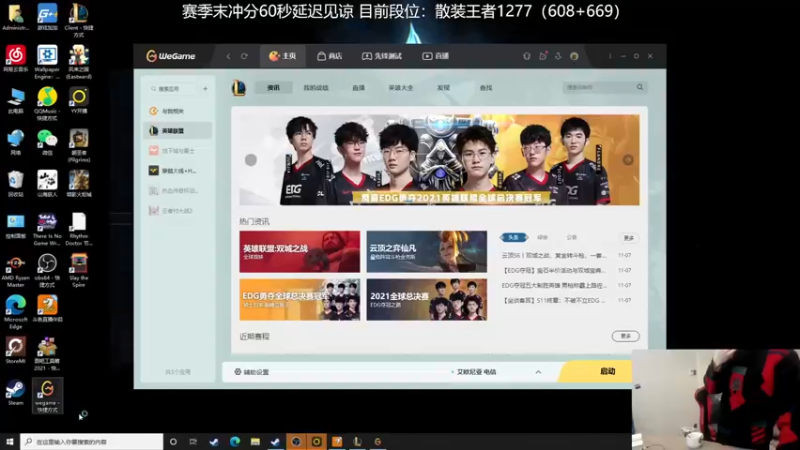The height and width of the screenshot is (450, 800).
Task: Open the Windows Start menu
Action: (9, 442)
